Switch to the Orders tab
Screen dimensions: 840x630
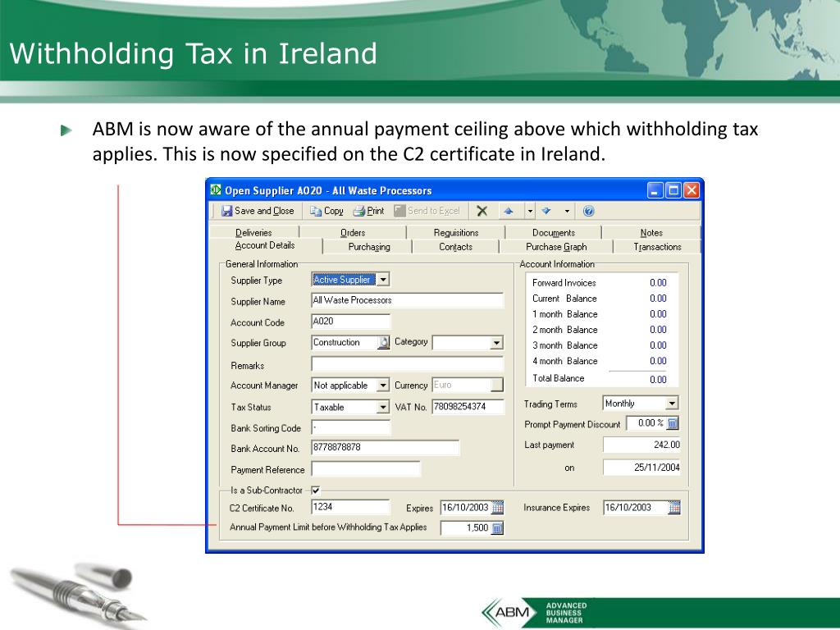point(353,232)
